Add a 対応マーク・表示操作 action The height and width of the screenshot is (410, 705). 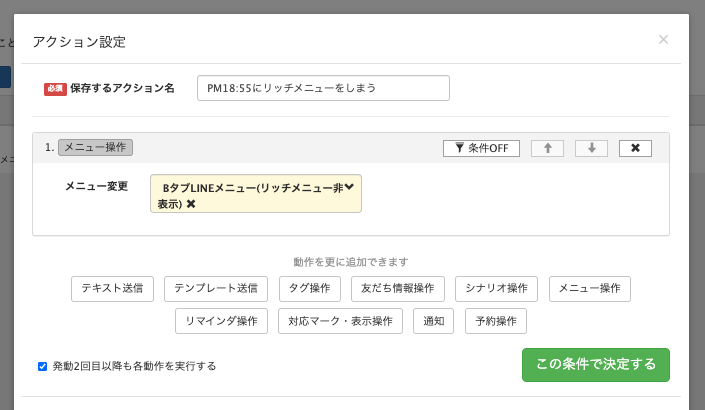point(340,321)
